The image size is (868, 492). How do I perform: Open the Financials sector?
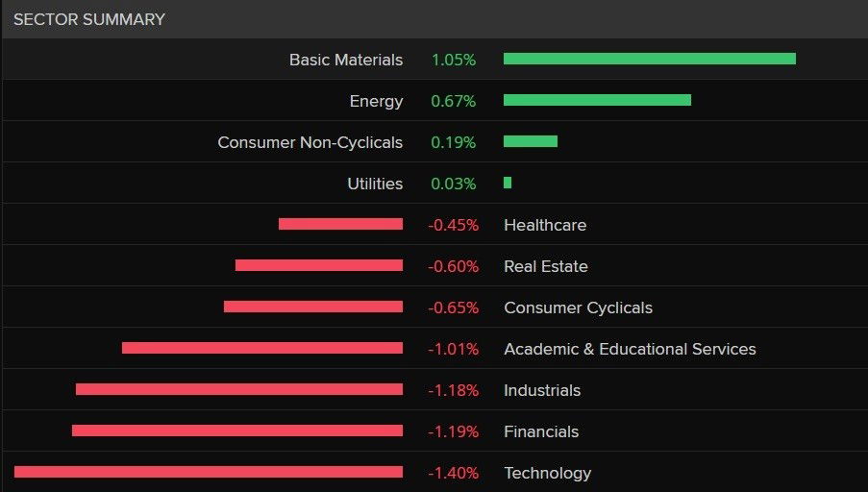(x=541, y=431)
